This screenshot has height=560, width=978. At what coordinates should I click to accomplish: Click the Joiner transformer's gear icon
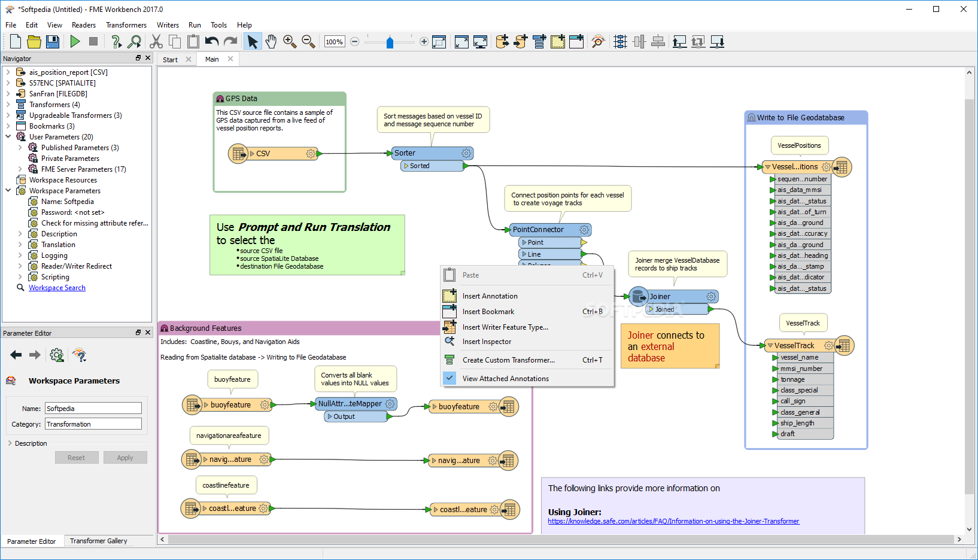[x=711, y=297]
